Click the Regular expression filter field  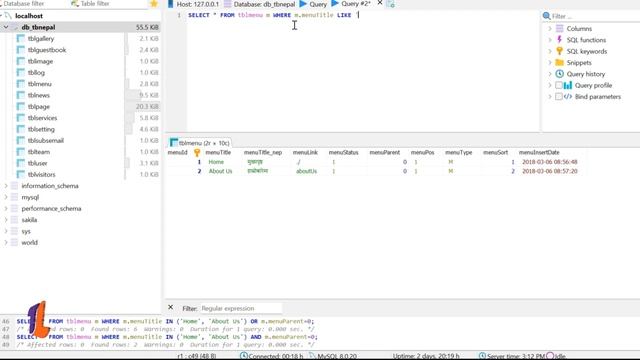coord(241,308)
